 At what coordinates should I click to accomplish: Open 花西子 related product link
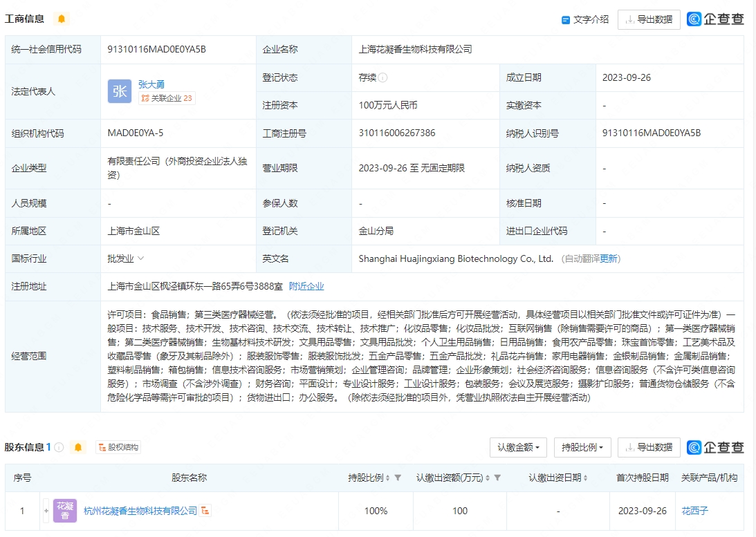(x=694, y=511)
